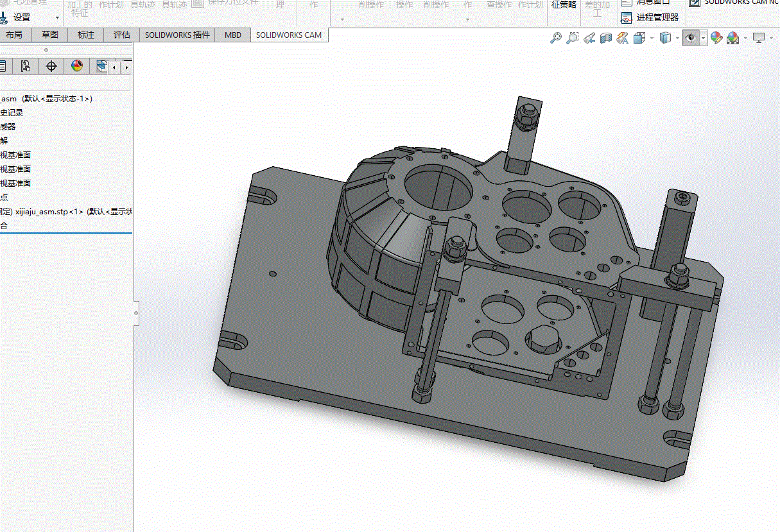This screenshot has height=532, width=780.
Task: Select the 点 origin tree item
Action: click(4, 198)
